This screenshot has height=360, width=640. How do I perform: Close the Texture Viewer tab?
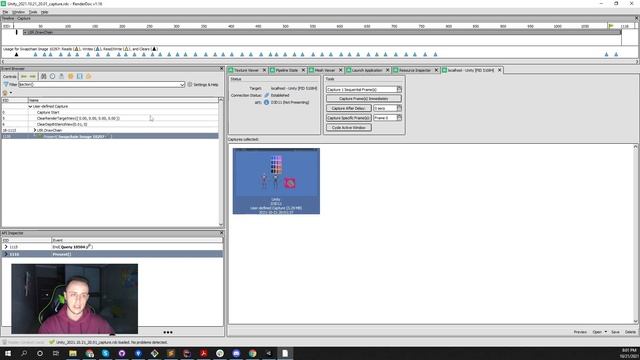[264, 70]
